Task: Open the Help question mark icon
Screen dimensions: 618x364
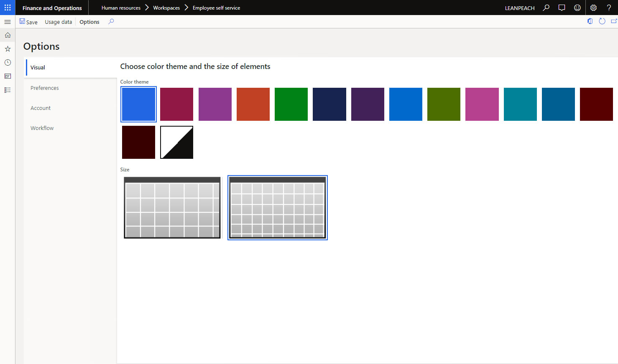Action: coord(609,8)
